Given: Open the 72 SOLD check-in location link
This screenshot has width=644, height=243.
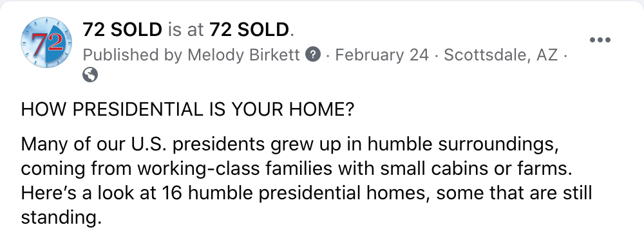Looking at the screenshot, I should (x=249, y=30).
